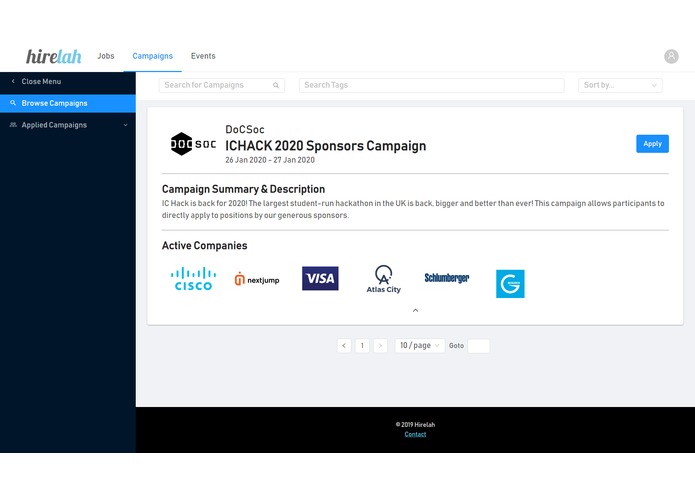
Task: Click the DoCSoc organization logo
Action: (193, 144)
